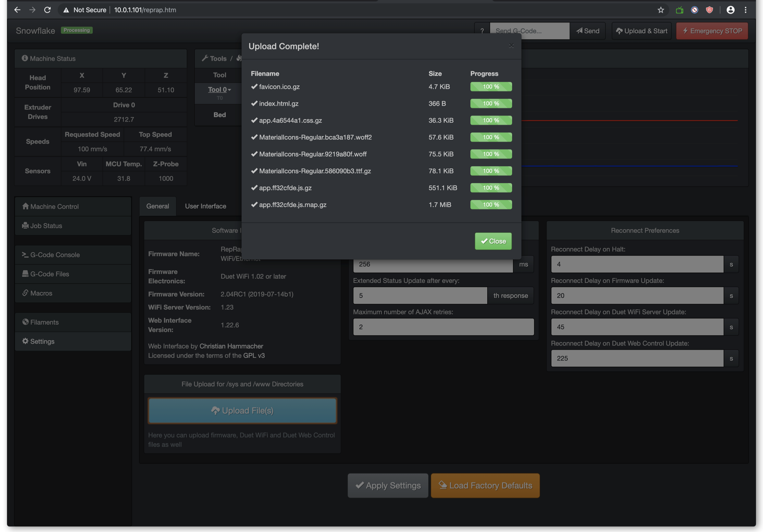Bookmark the page with the star icon
The image size is (763, 532).
click(661, 10)
